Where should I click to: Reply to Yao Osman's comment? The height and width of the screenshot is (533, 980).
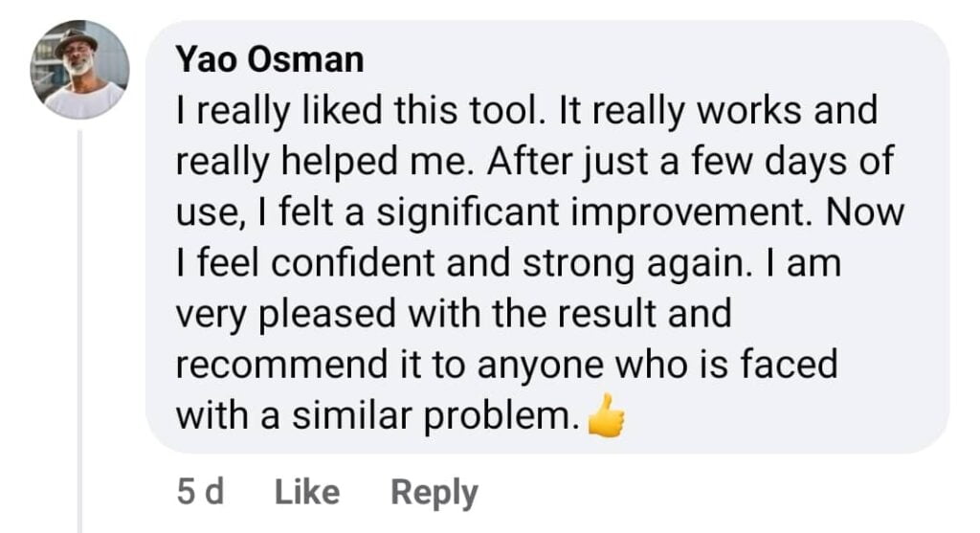[434, 492]
